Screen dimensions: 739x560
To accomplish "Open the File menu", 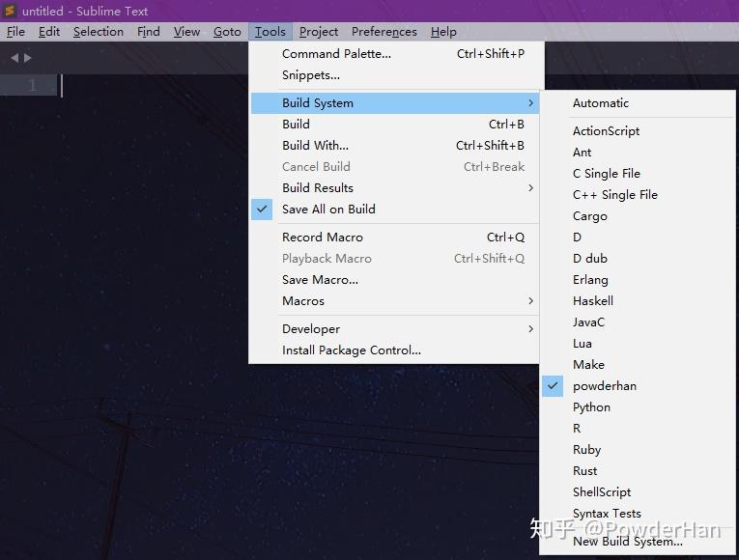I will coord(15,32).
